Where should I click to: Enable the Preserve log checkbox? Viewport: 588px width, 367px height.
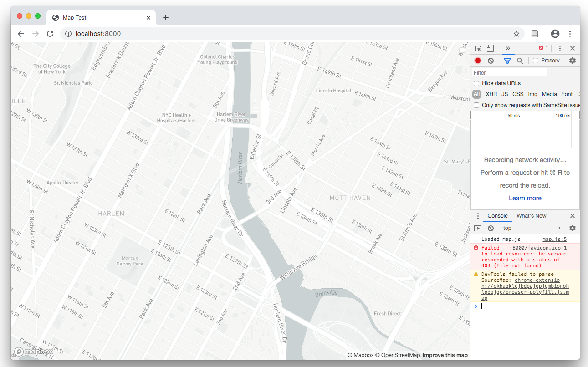pos(536,61)
